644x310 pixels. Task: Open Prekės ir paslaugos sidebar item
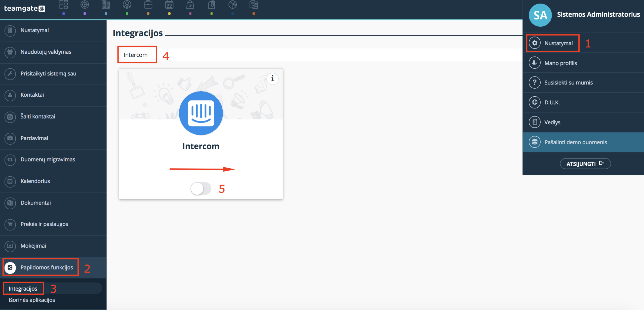tap(53, 224)
